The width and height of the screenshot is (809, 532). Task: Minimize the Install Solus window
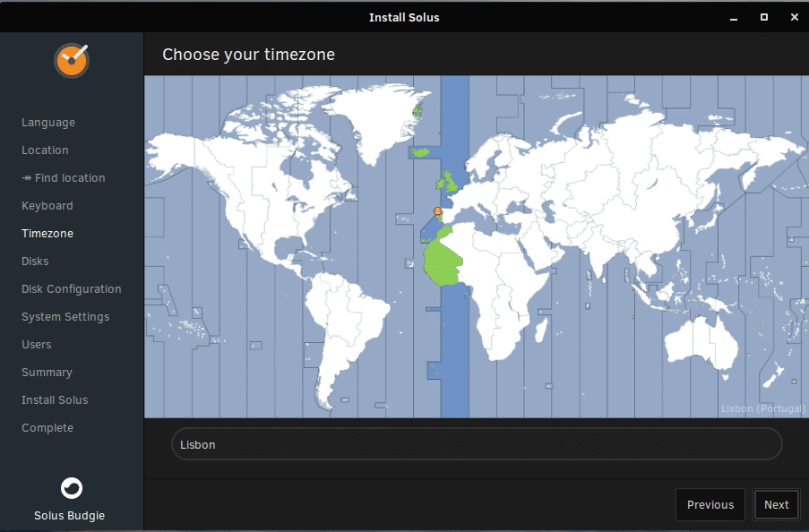tap(734, 18)
